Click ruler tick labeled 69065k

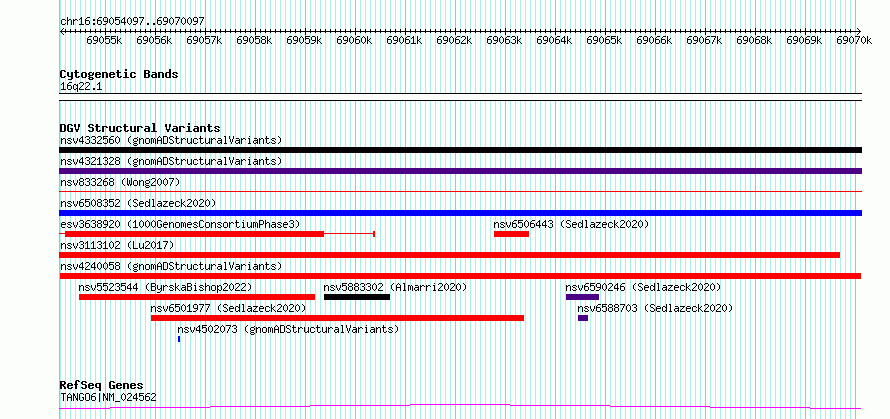click(604, 40)
